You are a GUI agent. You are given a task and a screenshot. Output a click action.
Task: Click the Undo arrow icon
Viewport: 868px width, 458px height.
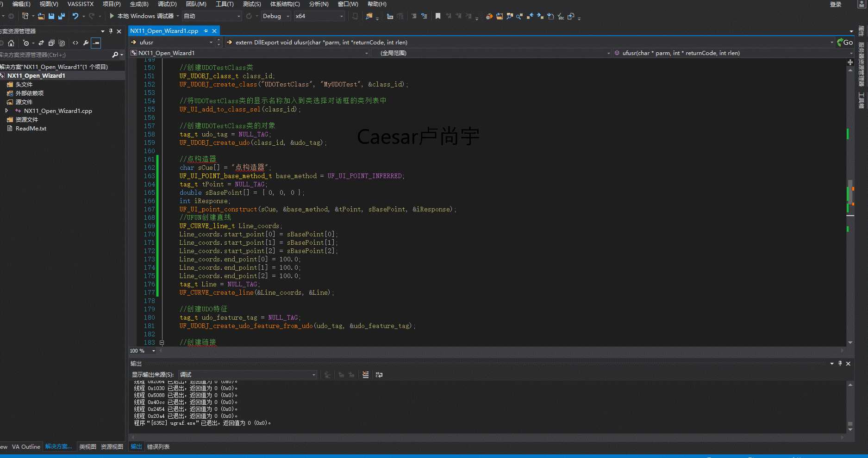coord(75,16)
